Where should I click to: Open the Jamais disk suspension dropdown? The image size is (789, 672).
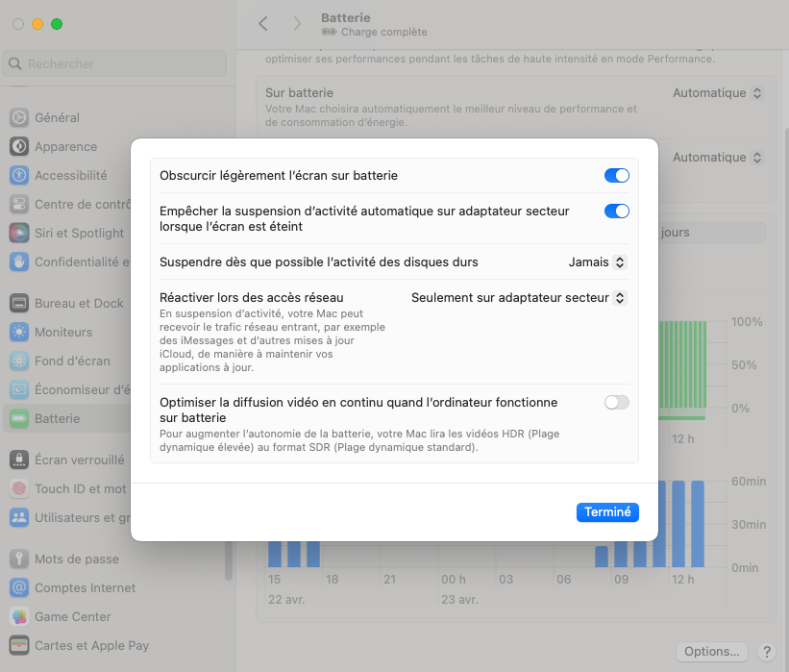coord(598,262)
